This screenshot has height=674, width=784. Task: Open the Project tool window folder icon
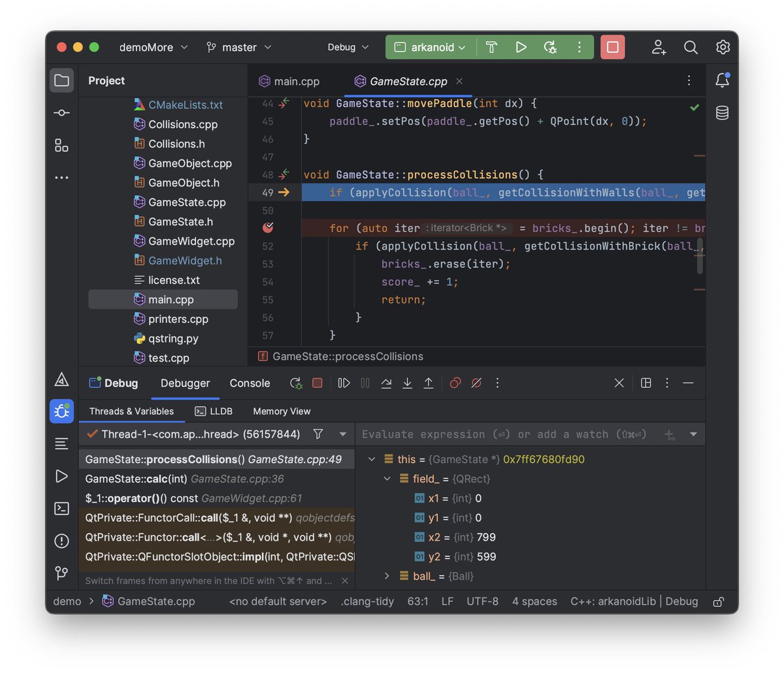point(61,80)
